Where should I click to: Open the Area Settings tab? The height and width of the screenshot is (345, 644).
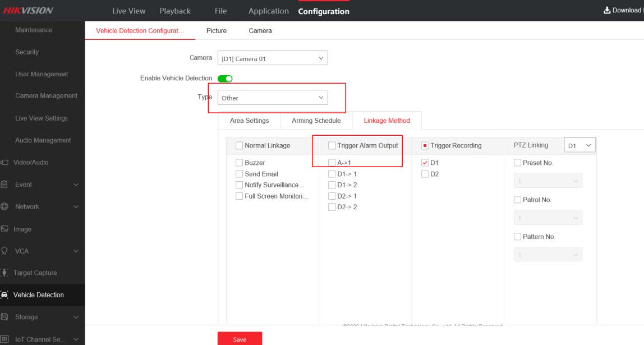[x=249, y=121]
